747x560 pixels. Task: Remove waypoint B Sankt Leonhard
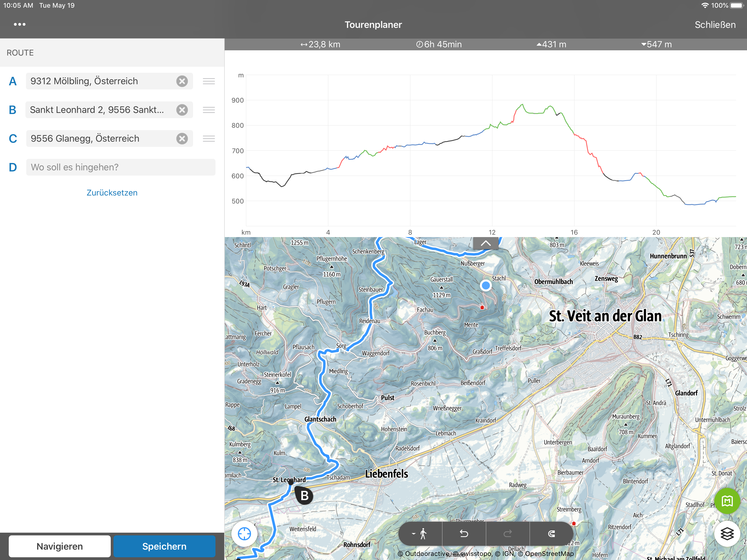click(x=182, y=110)
